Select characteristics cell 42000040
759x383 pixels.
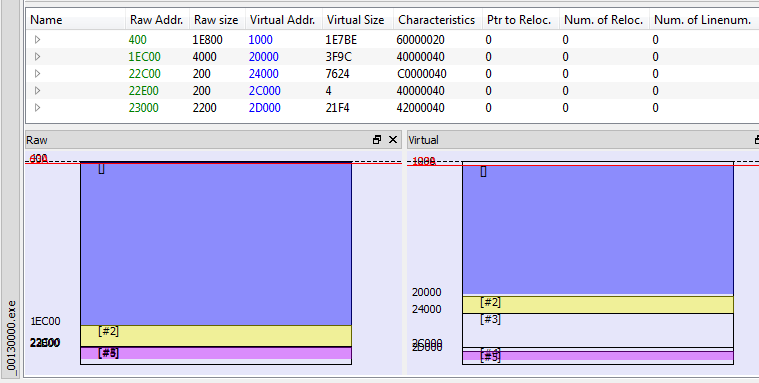click(420, 107)
